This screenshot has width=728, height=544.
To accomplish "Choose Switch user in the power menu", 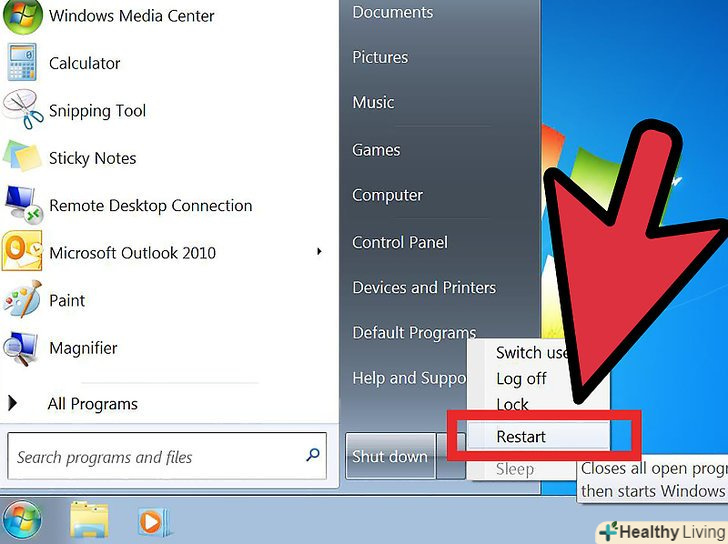I will point(532,353).
